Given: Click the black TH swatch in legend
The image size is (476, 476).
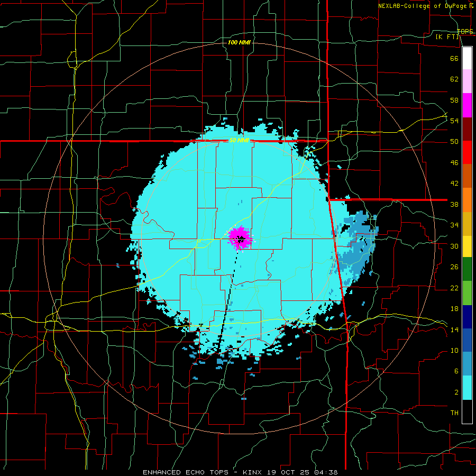Looking at the screenshot, I should (x=467, y=411).
